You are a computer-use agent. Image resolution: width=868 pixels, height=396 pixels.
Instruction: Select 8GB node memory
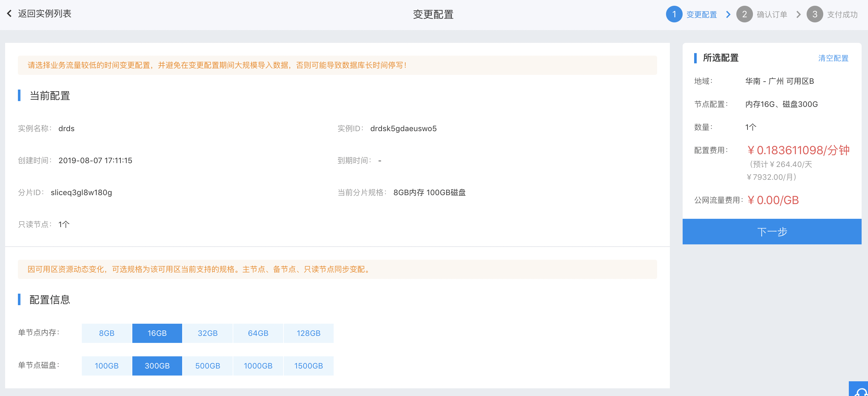106,333
